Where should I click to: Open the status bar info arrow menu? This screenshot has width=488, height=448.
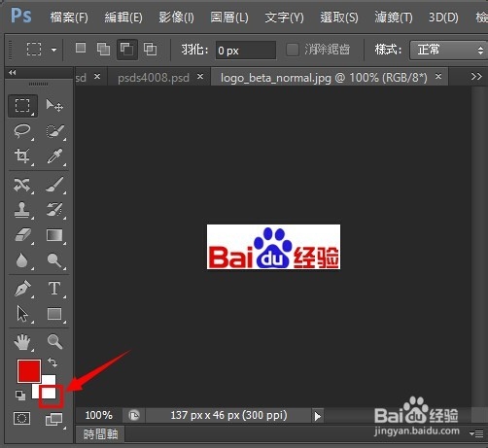click(x=318, y=416)
